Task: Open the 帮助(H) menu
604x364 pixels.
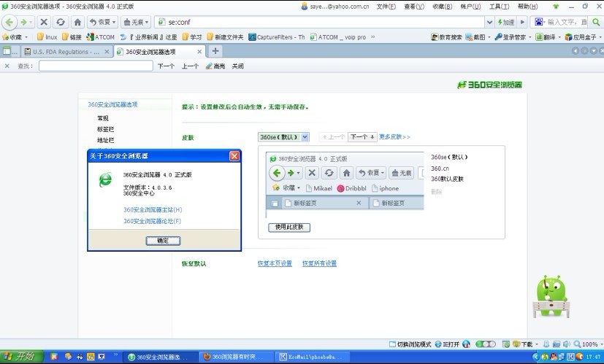Action: 528,6
